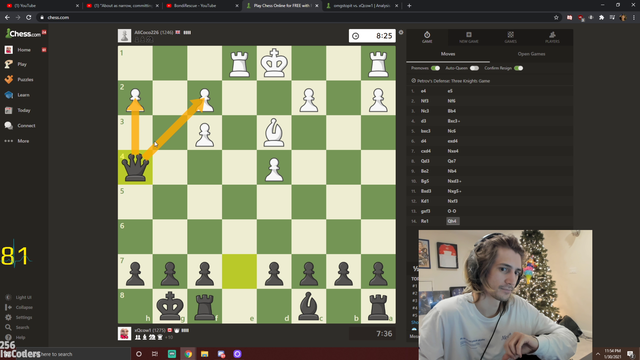Switch to the omgstopit vs xQcow1 Analysis tab
This screenshot has width=640, height=360.
(361, 6)
